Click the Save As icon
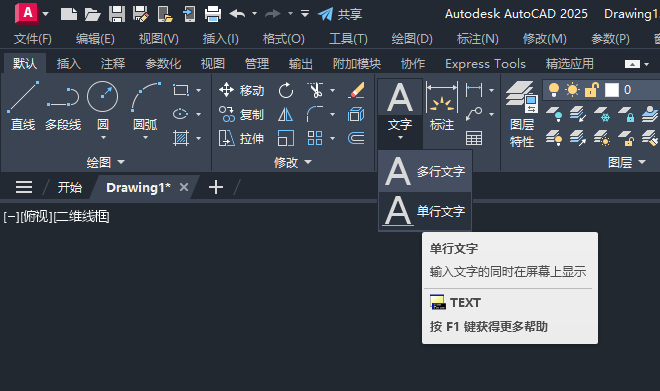This screenshot has width=660, height=391. pos(141,14)
